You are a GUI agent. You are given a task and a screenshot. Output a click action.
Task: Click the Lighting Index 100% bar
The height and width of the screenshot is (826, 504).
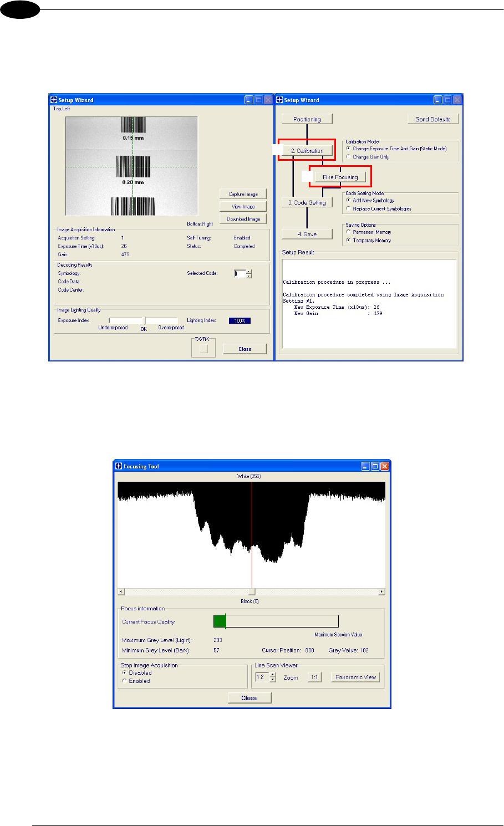coord(240,320)
